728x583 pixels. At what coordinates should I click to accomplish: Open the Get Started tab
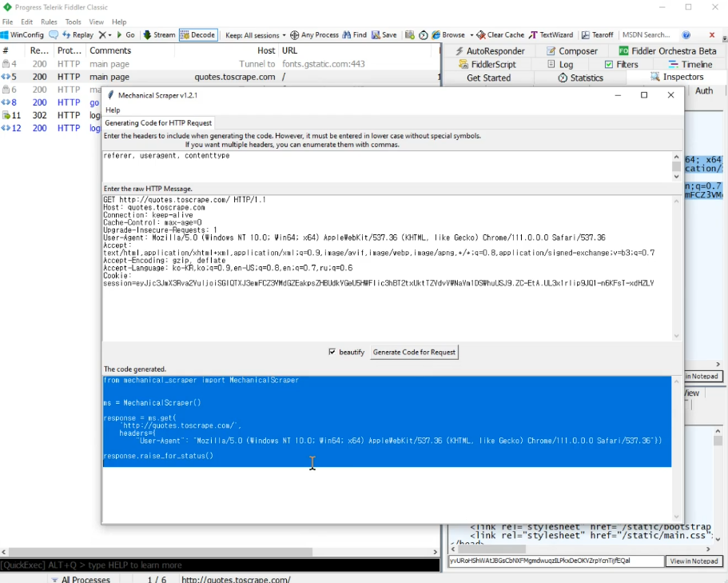point(488,78)
